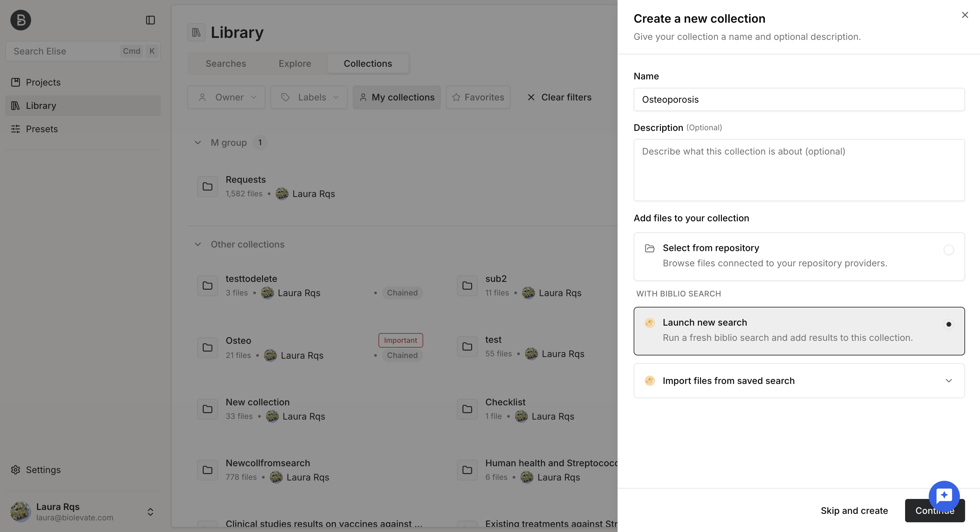The image size is (980, 532).
Task: Open Library in the sidebar
Action: pos(83,105)
